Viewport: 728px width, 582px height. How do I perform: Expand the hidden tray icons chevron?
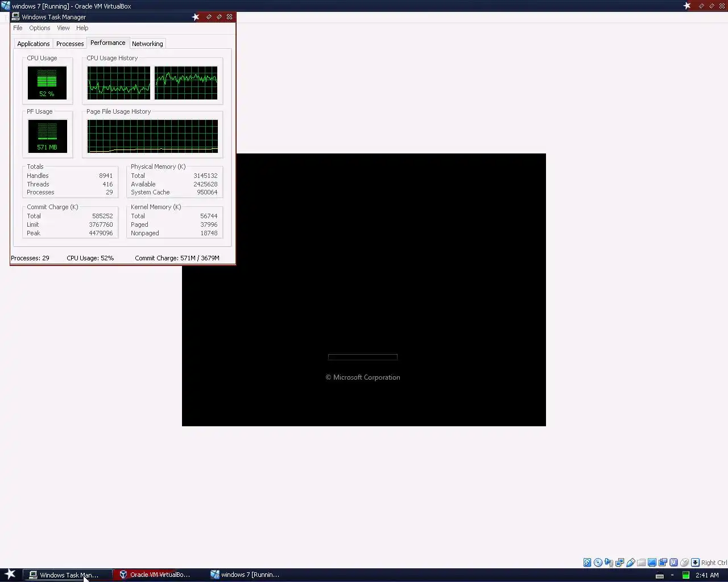pos(672,575)
